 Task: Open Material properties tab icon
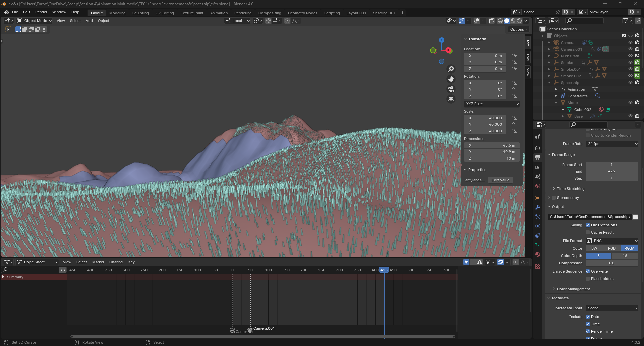coord(538,254)
